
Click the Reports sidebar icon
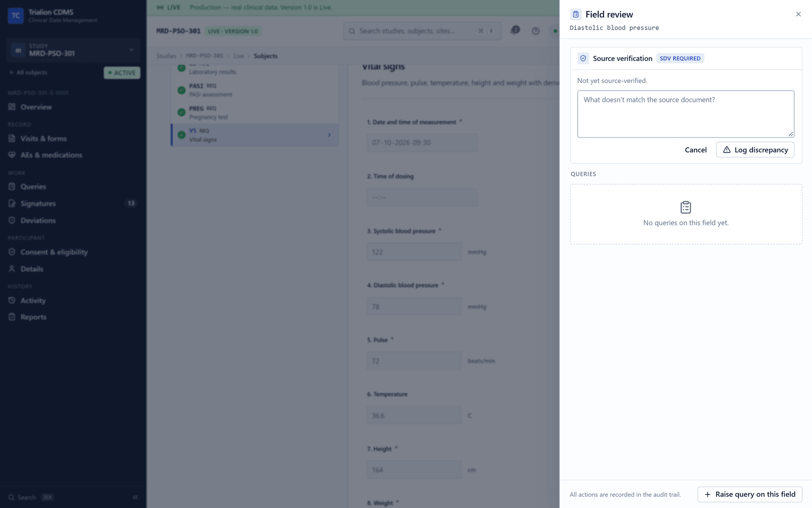click(x=12, y=317)
